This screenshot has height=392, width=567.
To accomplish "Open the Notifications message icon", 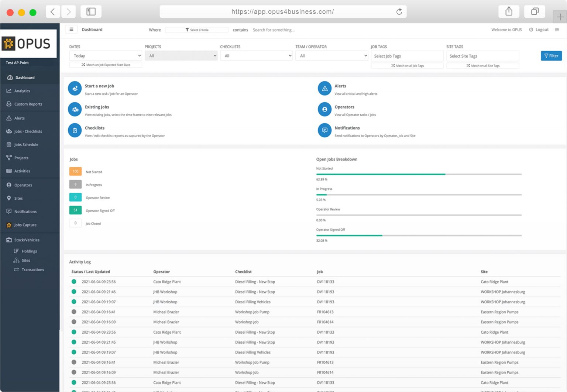I will (324, 130).
